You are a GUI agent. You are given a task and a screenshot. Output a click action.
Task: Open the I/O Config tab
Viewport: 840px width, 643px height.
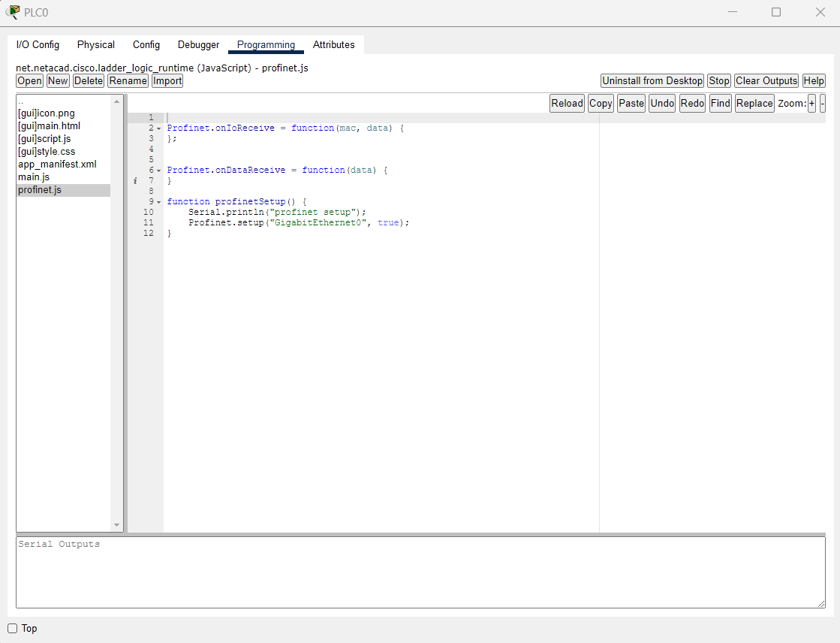coord(38,45)
